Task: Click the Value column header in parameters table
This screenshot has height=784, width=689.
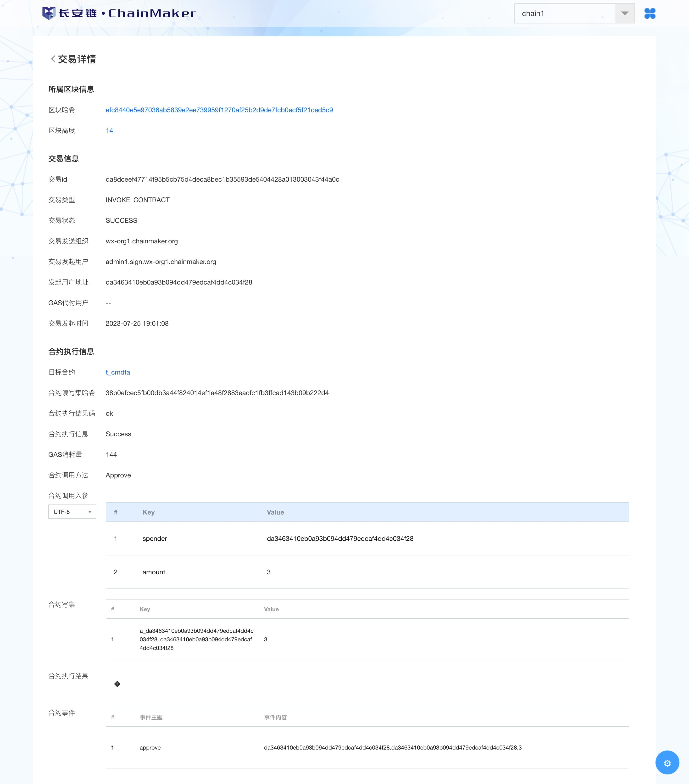Action: pos(275,512)
